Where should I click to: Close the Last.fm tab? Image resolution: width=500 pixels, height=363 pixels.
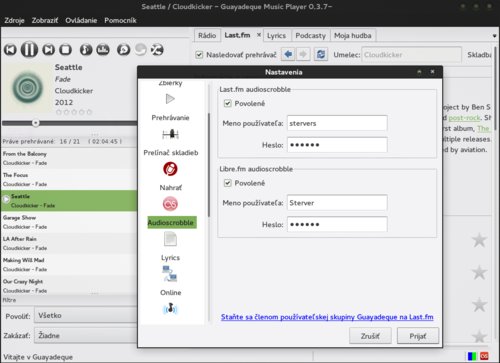point(259,35)
